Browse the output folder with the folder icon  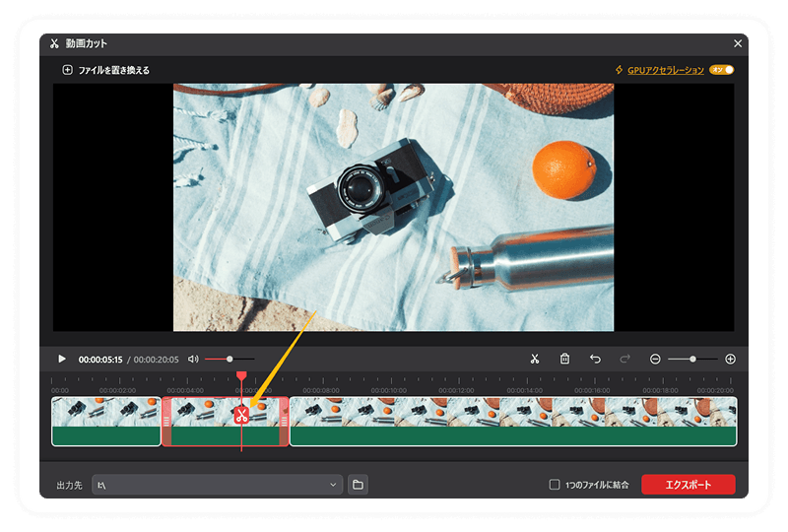coord(358,485)
